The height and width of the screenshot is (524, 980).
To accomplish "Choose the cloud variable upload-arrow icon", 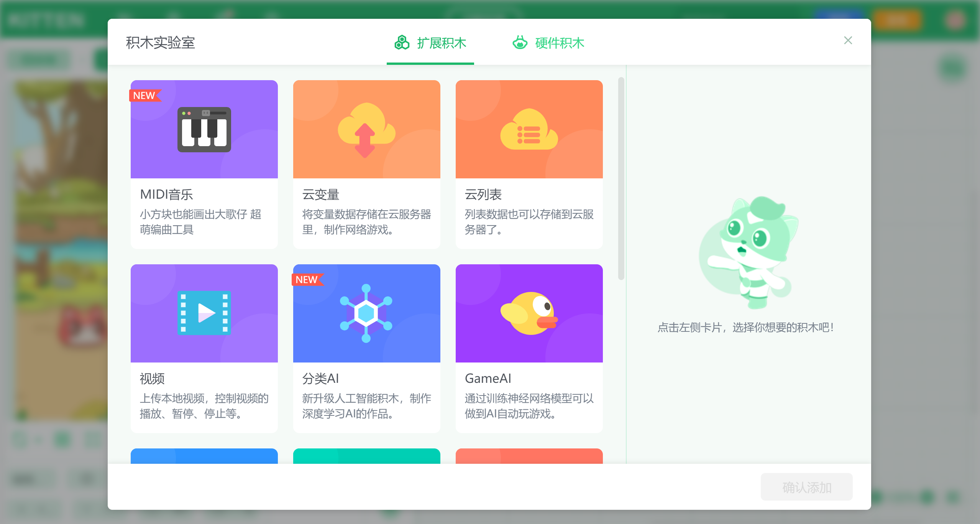I will click(366, 130).
